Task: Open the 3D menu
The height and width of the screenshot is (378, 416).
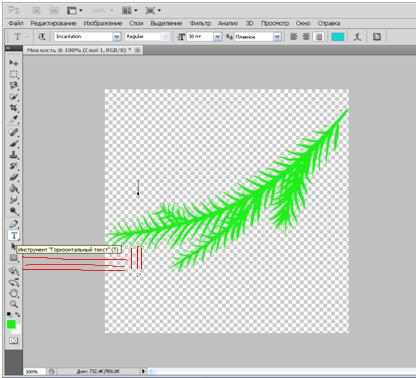Action: 250,23
